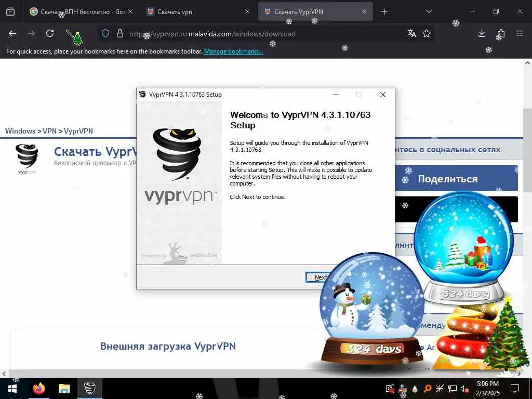
Task: Click Next in VyprVPN Setup
Action: pyautogui.click(x=319, y=277)
